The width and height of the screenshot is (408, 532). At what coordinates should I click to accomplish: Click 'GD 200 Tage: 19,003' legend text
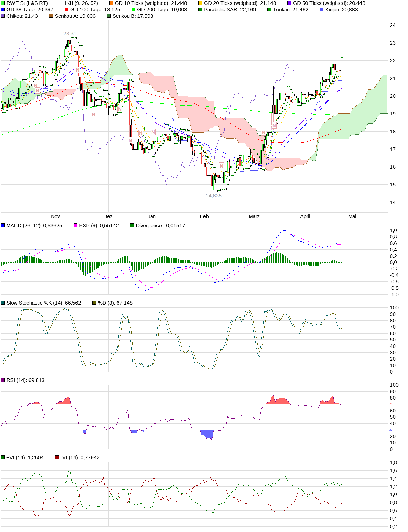[162, 10]
